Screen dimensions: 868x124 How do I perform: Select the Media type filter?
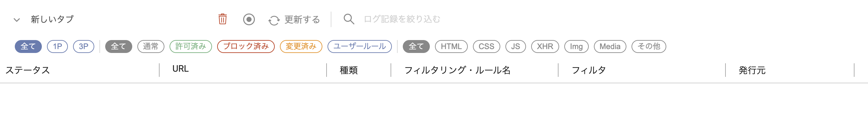610,46
